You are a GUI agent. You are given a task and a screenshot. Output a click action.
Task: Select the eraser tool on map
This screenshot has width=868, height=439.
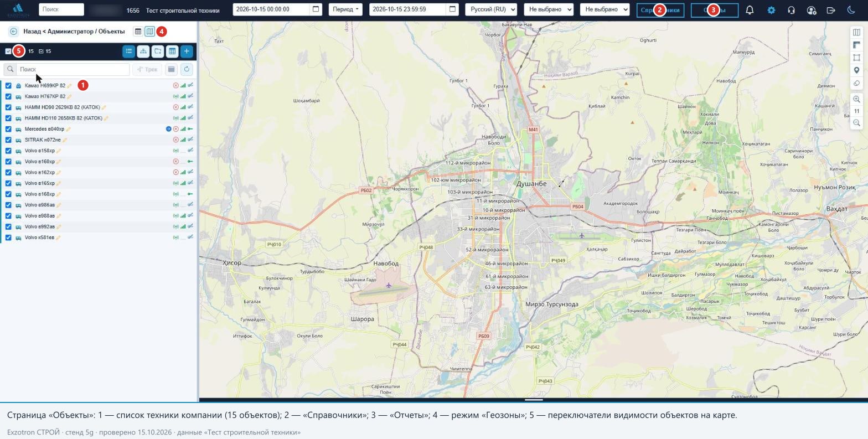tap(856, 83)
